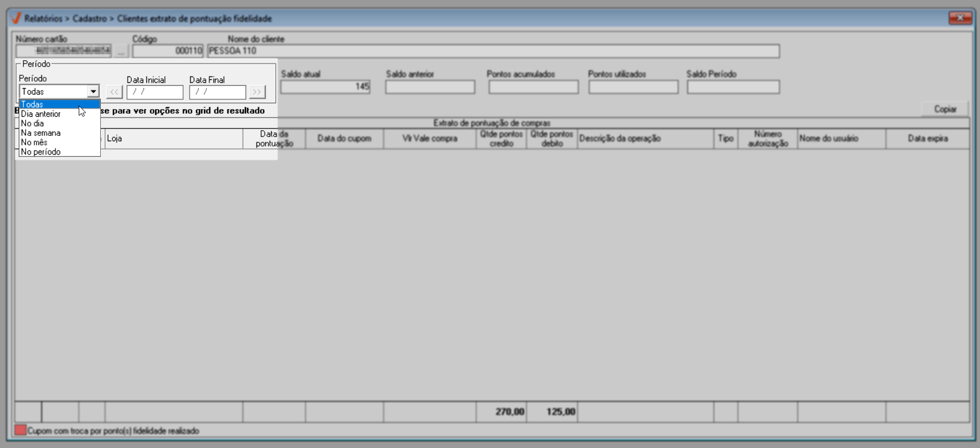The width and height of the screenshot is (980, 448).
Task: Click the red legend color box
Action: 20,430
